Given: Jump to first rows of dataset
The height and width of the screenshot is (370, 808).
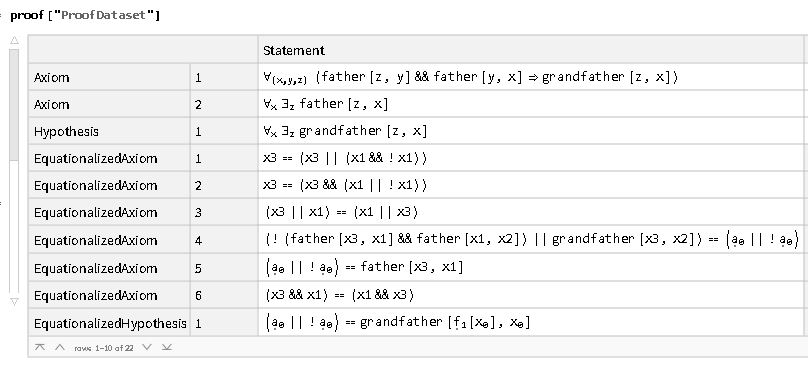Looking at the screenshot, I should coord(40,347).
